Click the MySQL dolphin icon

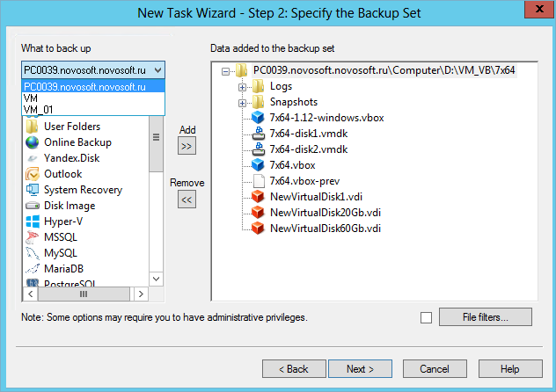click(33, 253)
